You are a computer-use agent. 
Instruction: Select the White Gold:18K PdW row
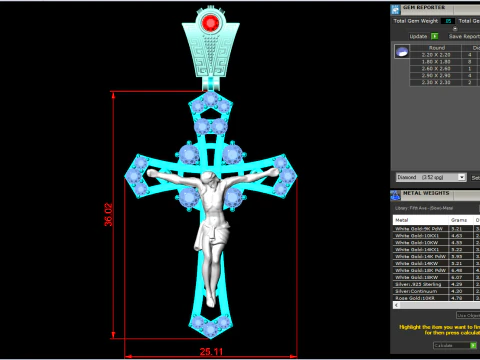pos(437,270)
